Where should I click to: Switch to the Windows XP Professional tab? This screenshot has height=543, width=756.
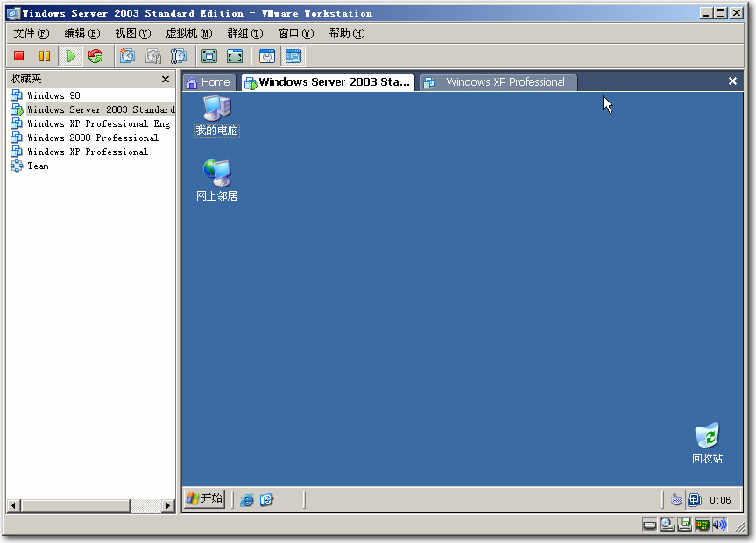[x=498, y=82]
